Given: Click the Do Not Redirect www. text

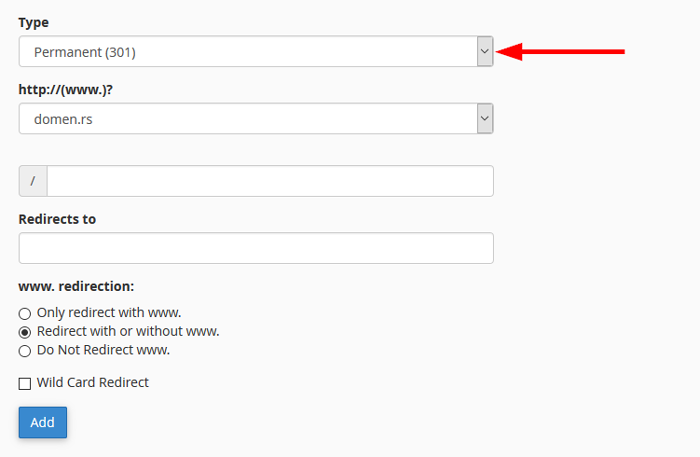Looking at the screenshot, I should tap(104, 350).
